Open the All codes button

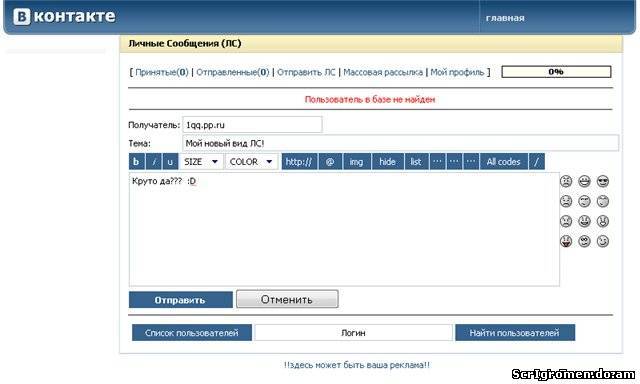(504, 162)
